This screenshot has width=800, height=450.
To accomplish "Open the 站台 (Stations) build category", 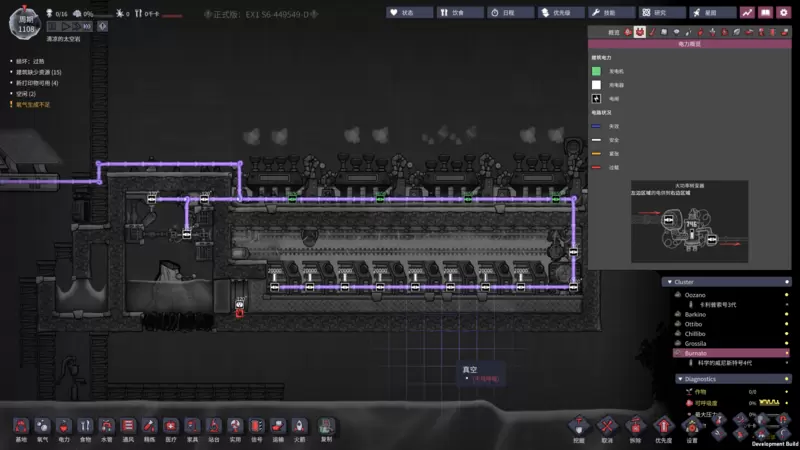I will pos(214,430).
